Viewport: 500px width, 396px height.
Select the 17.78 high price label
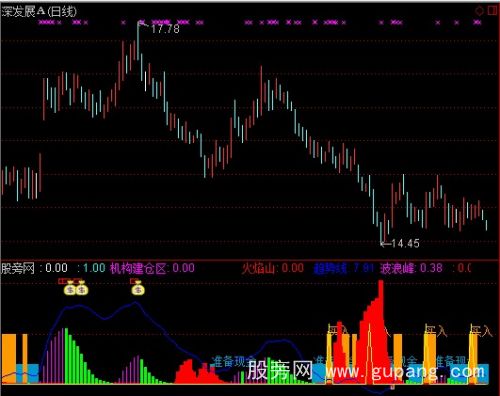pos(165,29)
